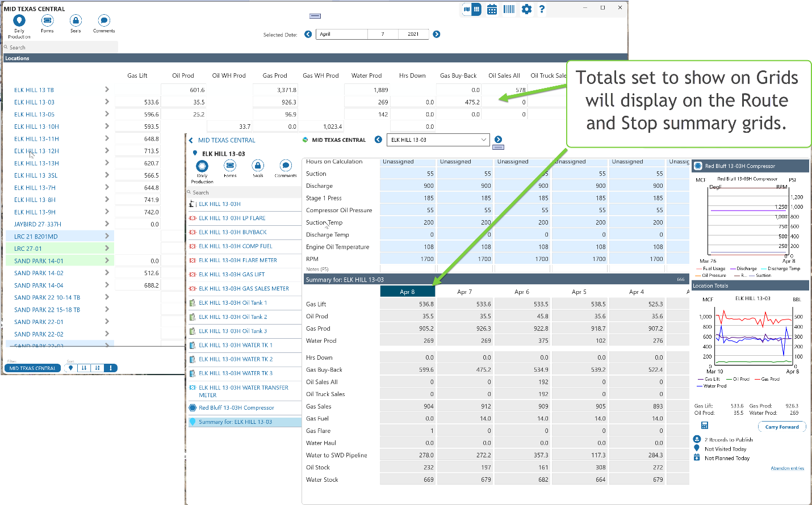Click the Abandon entries link
The height and width of the screenshot is (505, 812).
(787, 468)
